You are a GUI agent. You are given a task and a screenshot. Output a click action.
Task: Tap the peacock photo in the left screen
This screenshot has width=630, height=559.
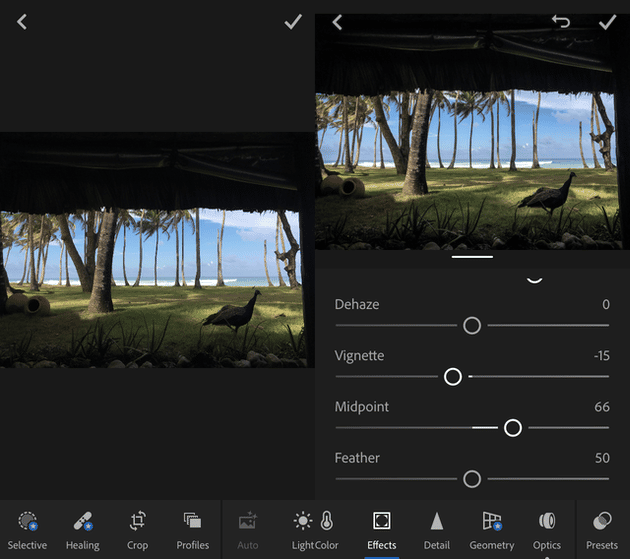157,250
